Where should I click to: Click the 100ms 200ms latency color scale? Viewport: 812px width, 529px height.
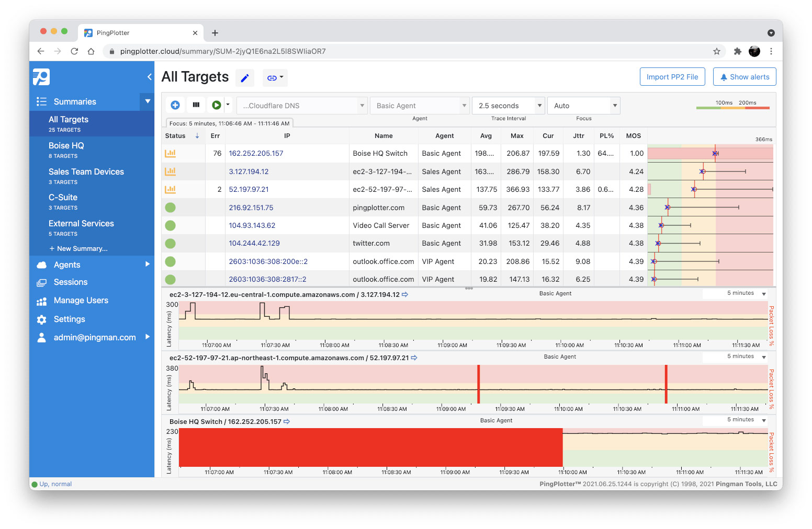733,106
